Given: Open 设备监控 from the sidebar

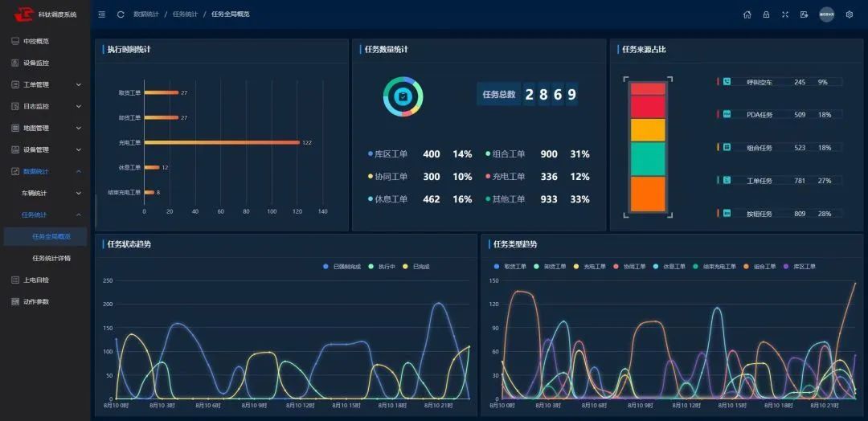Looking at the screenshot, I should coord(35,63).
